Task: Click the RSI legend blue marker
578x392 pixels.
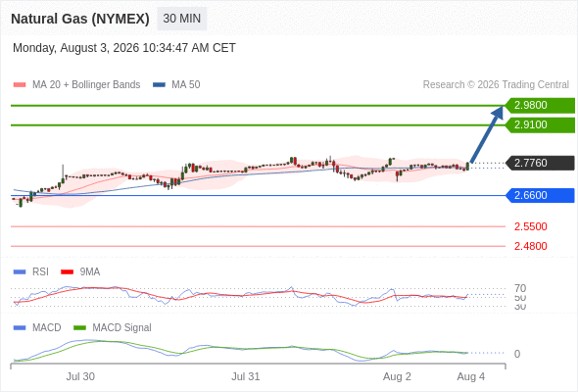Action: (20, 272)
